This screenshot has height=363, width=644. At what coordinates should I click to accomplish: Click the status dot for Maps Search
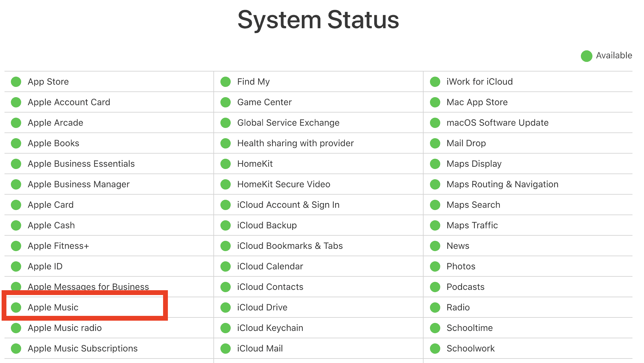[x=435, y=205]
